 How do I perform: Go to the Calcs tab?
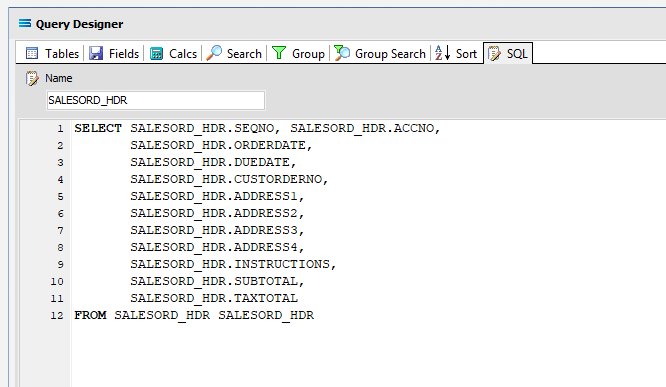(173, 54)
